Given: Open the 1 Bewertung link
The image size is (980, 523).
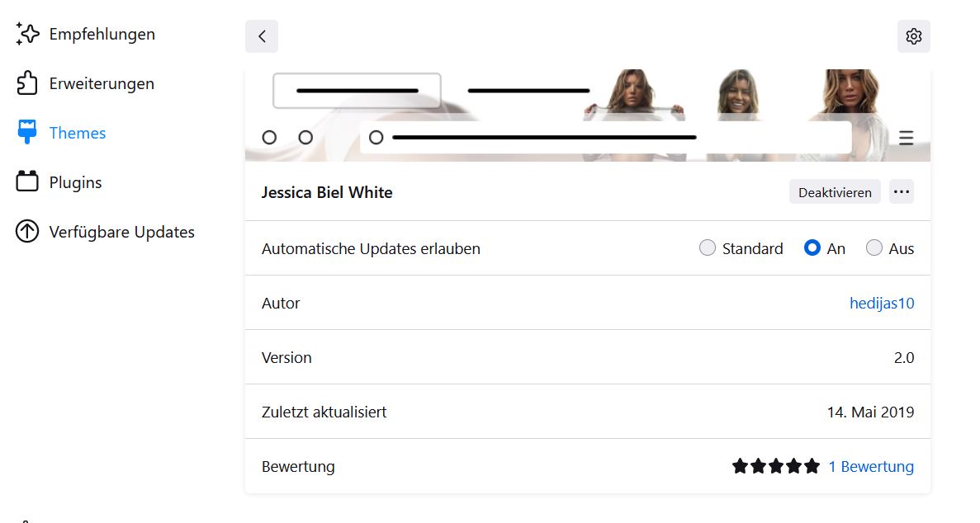Looking at the screenshot, I should (x=871, y=466).
